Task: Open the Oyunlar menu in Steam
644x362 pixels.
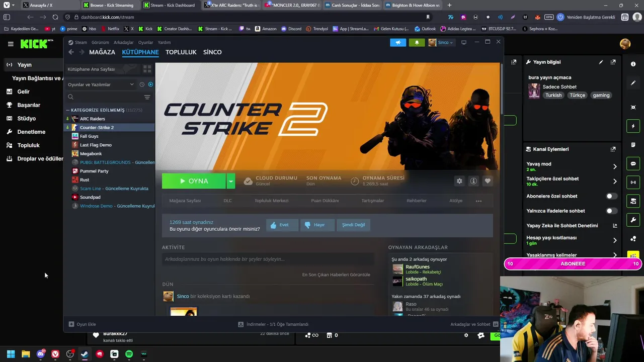Action: (x=146, y=42)
